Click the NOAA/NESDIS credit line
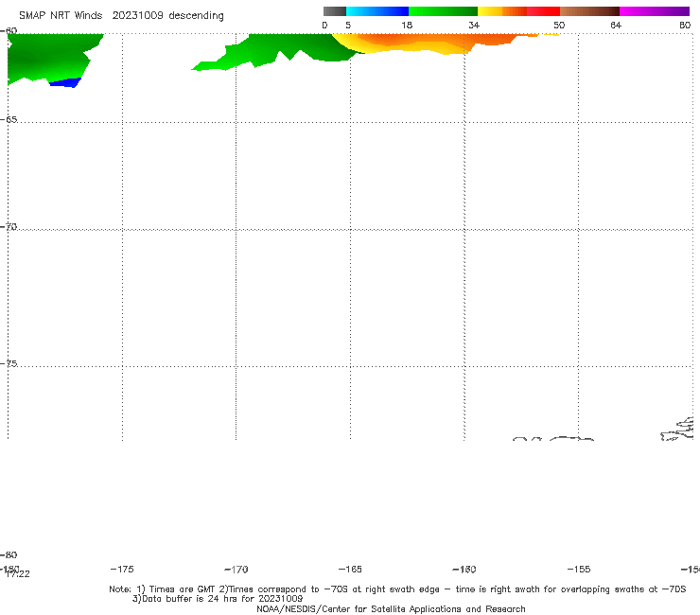Image resolution: width=700 pixels, height=615 pixels. pyautogui.click(x=391, y=608)
